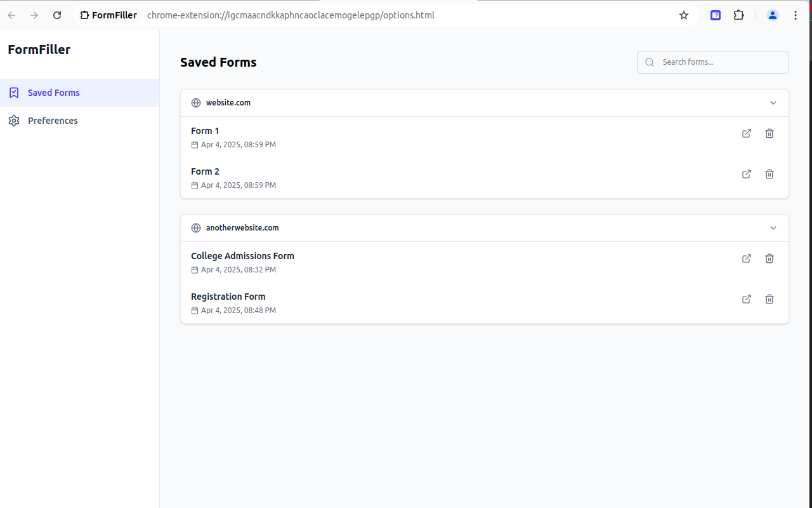The image size is (812, 508).
Task: Click the browser profile avatar icon
Action: point(772,15)
